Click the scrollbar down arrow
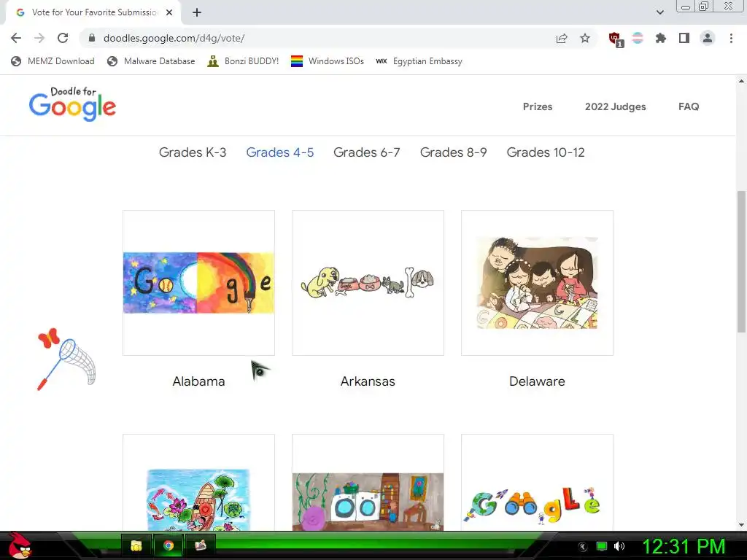Screen dimensions: 747x560 point(741,525)
